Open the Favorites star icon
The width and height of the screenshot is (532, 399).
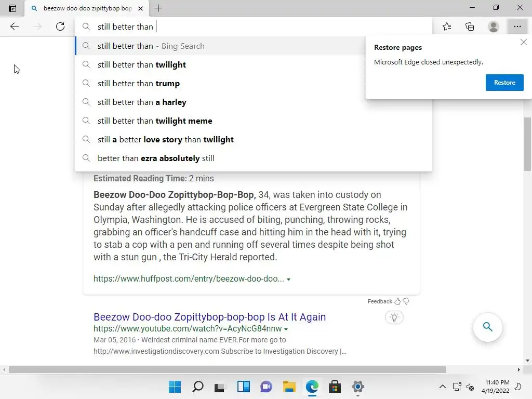pyautogui.click(x=447, y=26)
